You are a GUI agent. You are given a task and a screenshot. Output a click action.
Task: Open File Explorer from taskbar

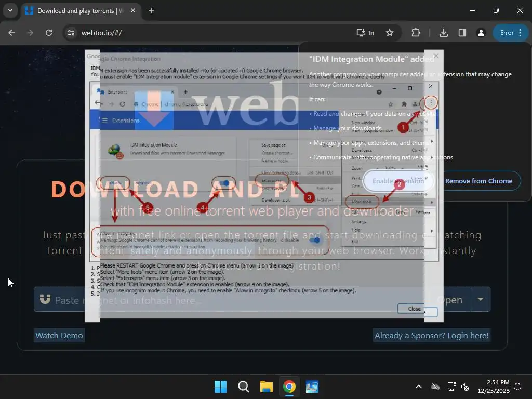tap(267, 387)
